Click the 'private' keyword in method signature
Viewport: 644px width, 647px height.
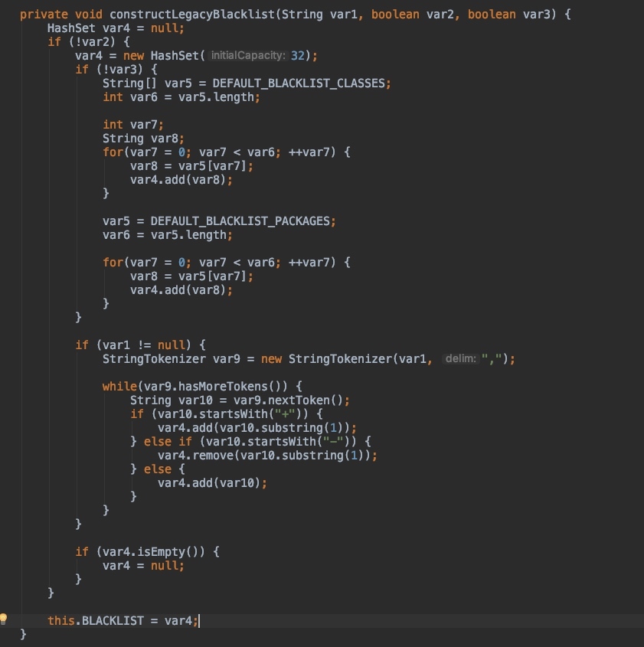click(x=42, y=15)
